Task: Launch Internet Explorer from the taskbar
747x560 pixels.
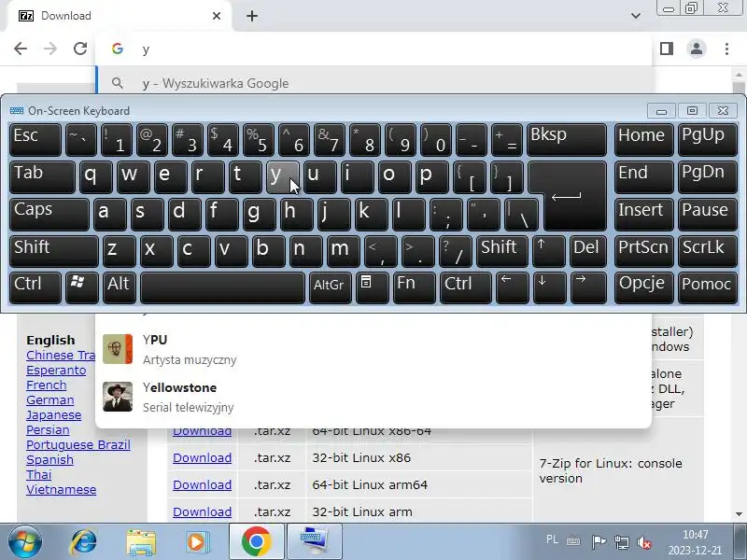Action: point(83,541)
